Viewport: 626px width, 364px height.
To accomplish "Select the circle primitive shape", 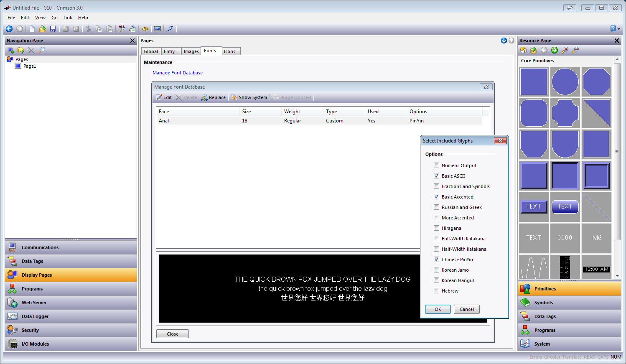I will [565, 82].
